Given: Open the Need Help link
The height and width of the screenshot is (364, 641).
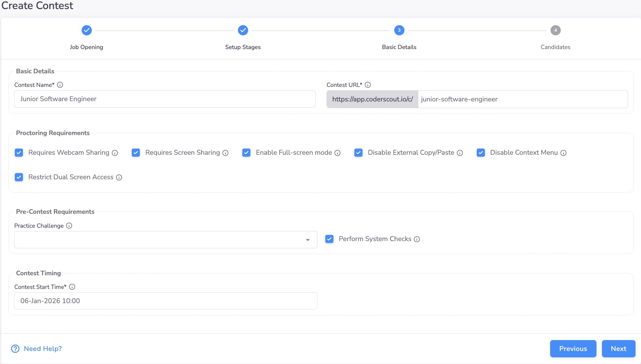Looking at the screenshot, I should (x=42, y=349).
